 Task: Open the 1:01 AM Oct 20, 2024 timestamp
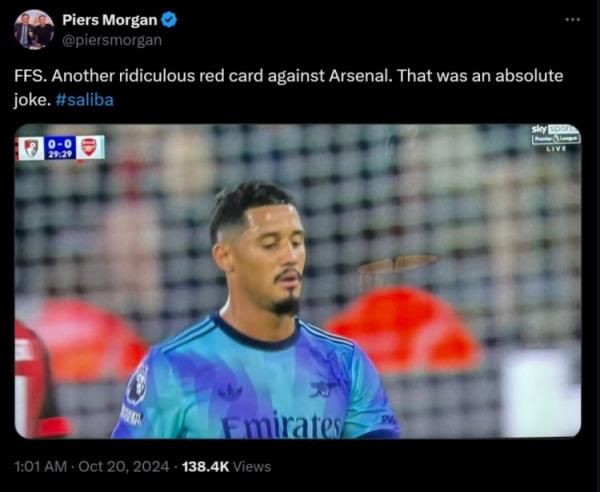pos(91,466)
